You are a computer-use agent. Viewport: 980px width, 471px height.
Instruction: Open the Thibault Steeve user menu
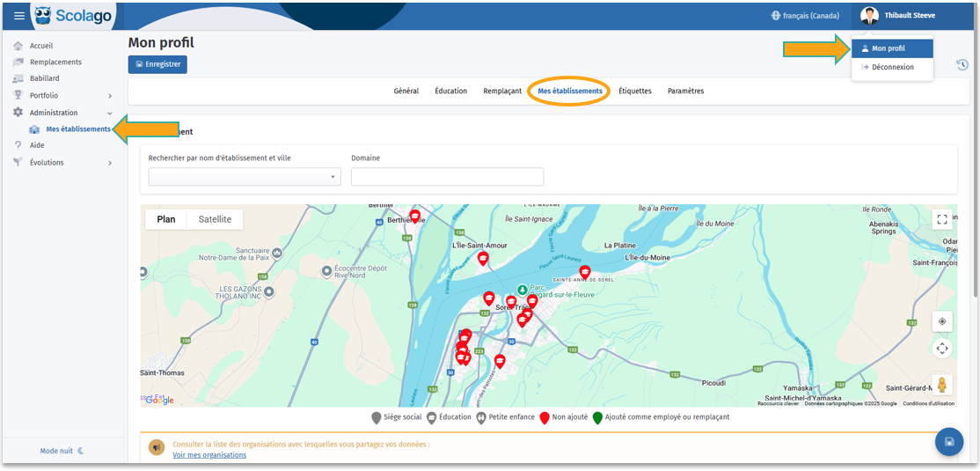click(x=899, y=16)
